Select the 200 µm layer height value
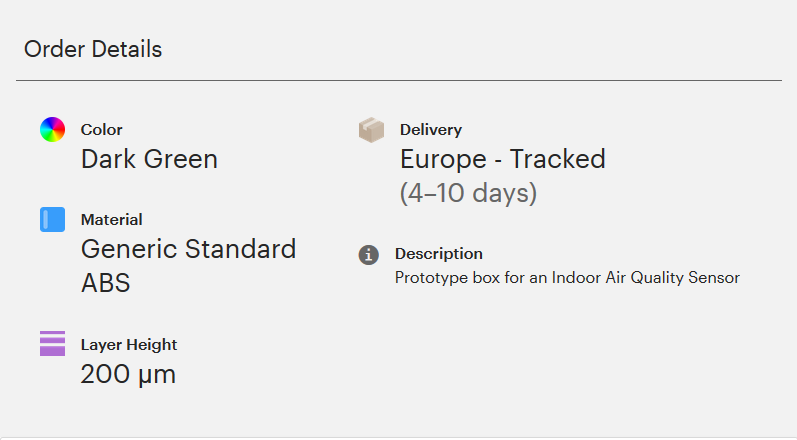 tap(128, 375)
